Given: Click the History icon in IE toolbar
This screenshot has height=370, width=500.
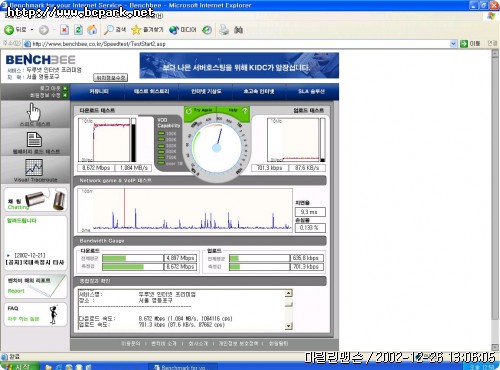Looking at the screenshot, I should point(207,30).
